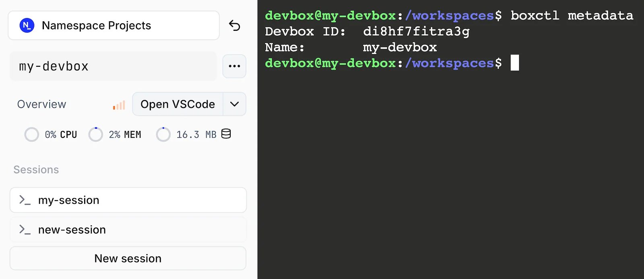This screenshot has width=644, height=279.
Task: Open the three-dots devbox options menu
Action: click(234, 66)
